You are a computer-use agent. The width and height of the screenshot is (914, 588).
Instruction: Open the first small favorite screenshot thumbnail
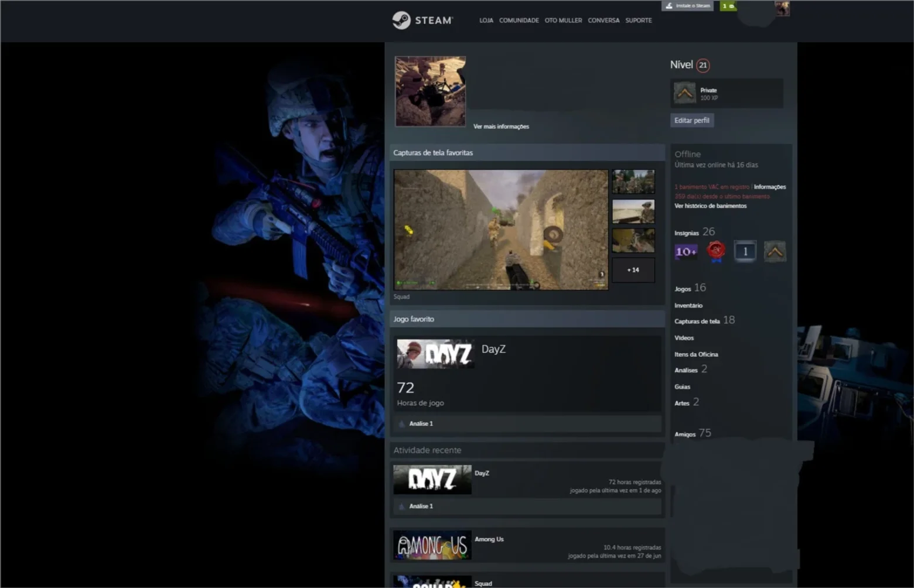pyautogui.click(x=633, y=182)
